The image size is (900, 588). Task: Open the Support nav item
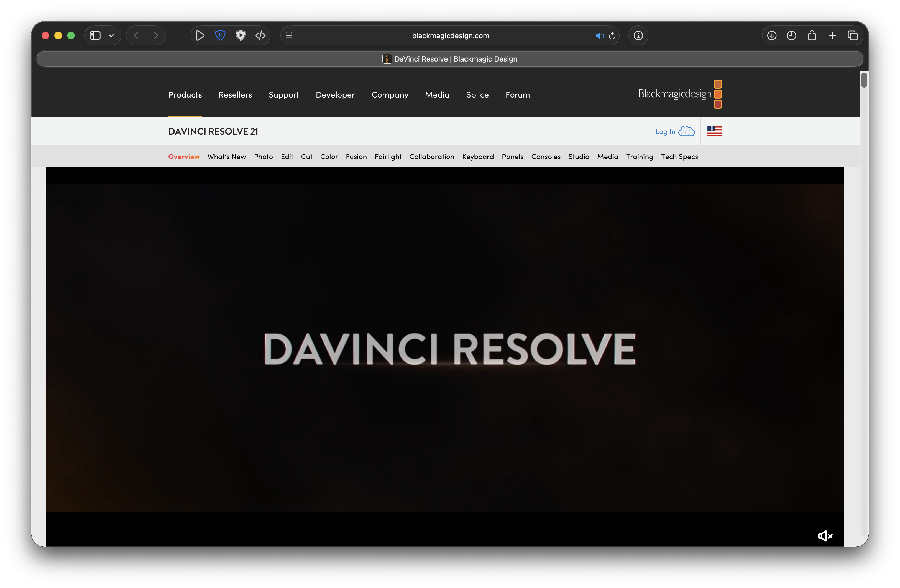click(284, 95)
